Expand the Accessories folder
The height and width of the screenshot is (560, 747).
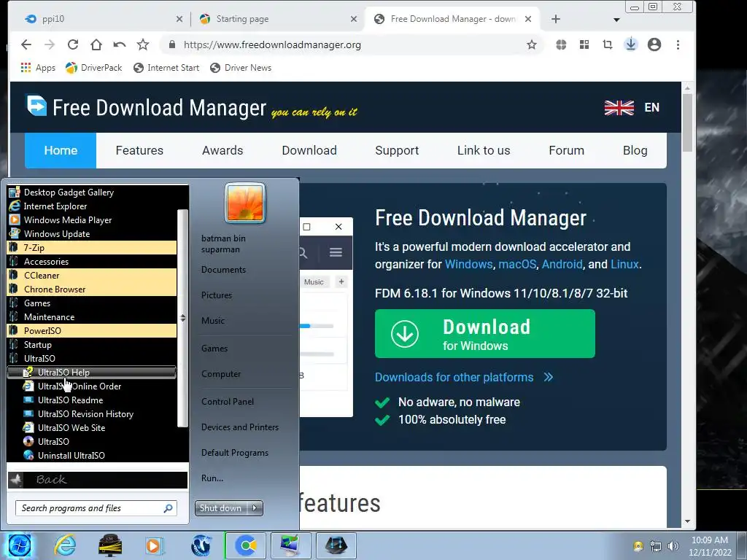coord(91,262)
